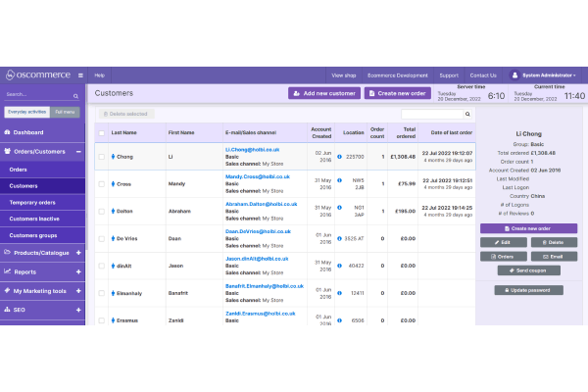The width and height of the screenshot is (588, 392).
Task: Click the Products/Catalogue icon in sidebar
Action: 7,252
